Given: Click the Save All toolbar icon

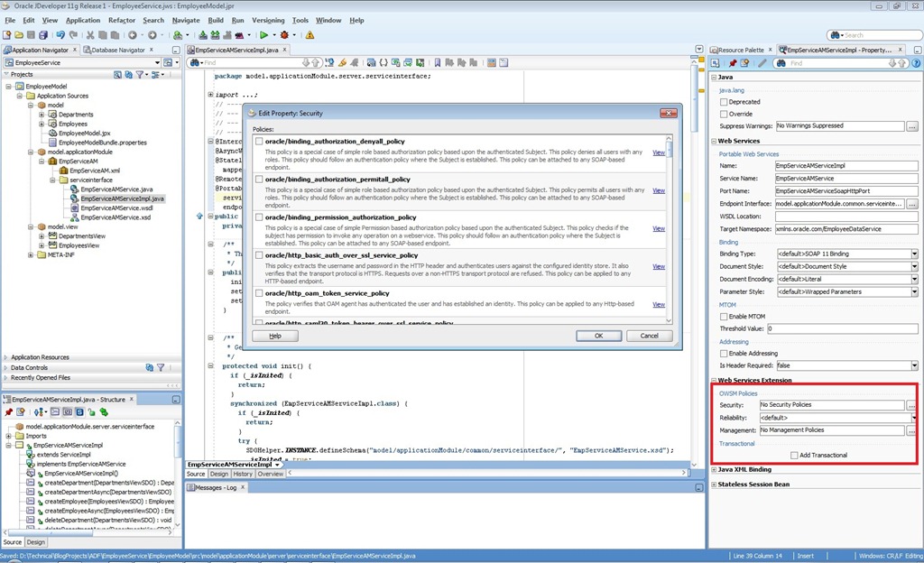Looking at the screenshot, I should [x=43, y=35].
